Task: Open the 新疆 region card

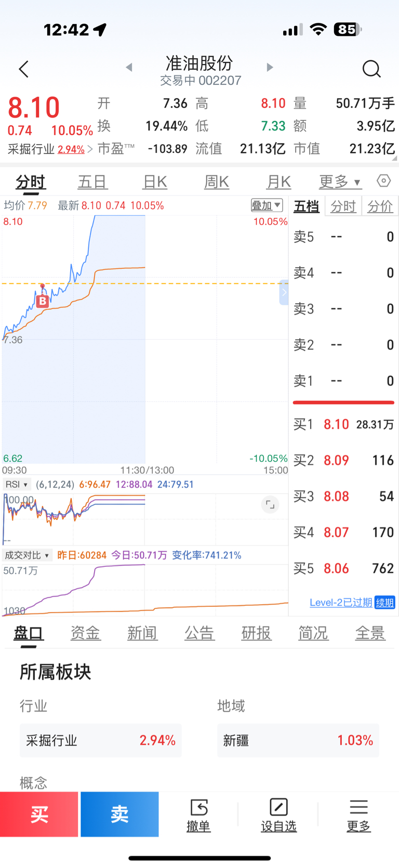Action: (x=298, y=740)
